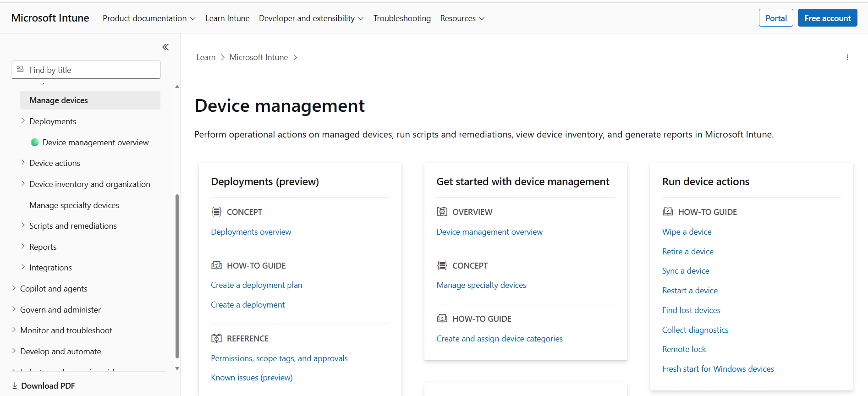The image size is (868, 396).
Task: Open the Product documentation dropdown
Action: [149, 18]
